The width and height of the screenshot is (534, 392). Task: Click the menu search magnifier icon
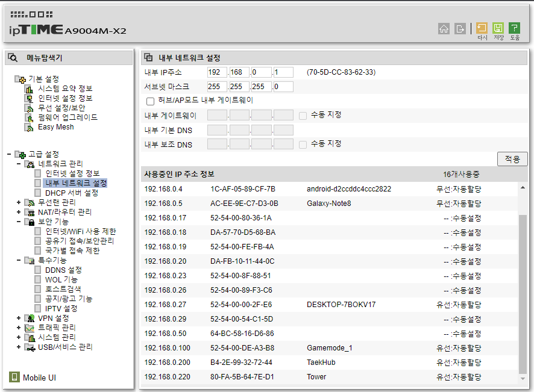(x=13, y=58)
